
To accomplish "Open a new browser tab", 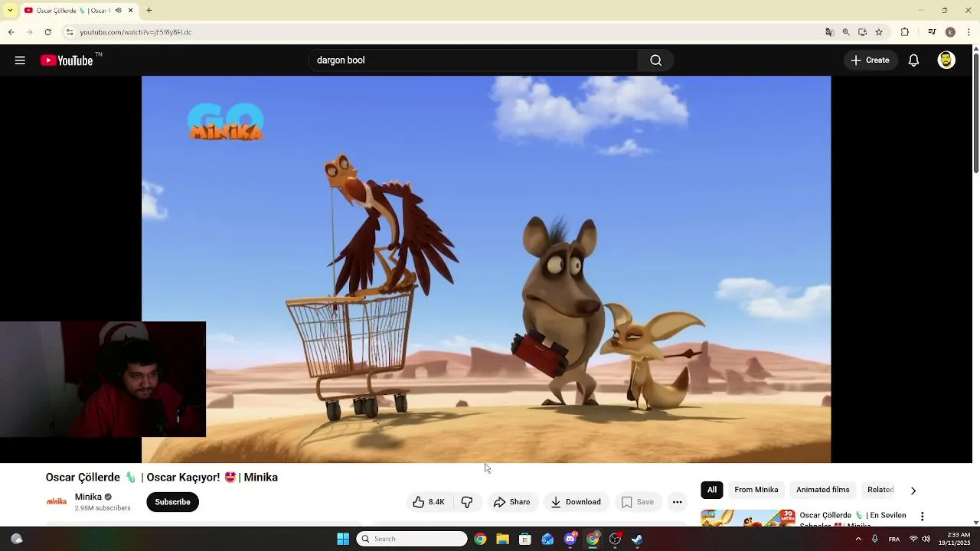I will click(149, 11).
